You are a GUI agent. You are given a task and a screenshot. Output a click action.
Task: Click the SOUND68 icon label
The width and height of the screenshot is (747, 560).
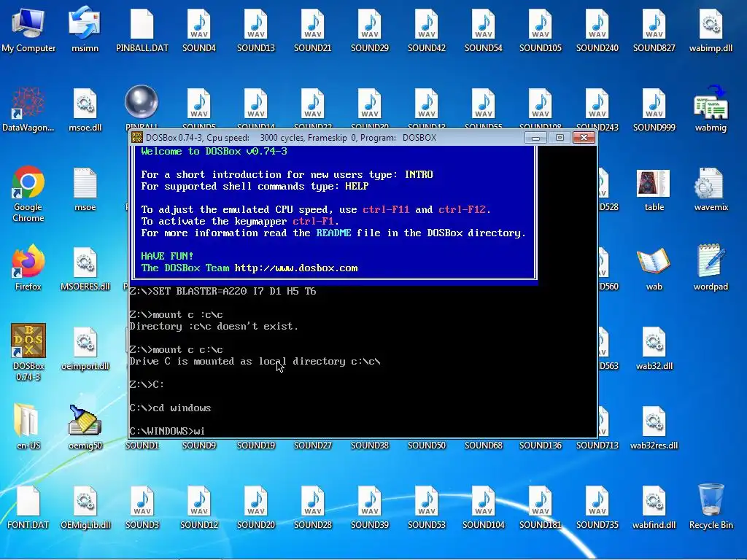(x=484, y=446)
